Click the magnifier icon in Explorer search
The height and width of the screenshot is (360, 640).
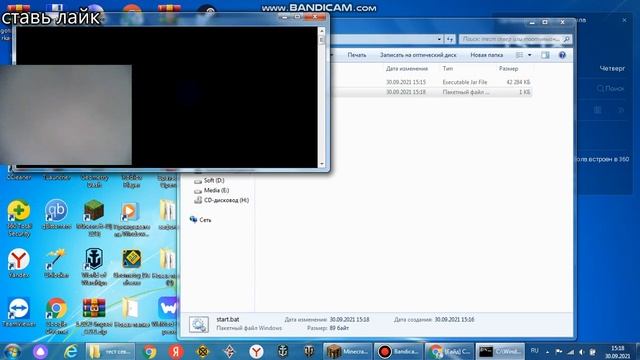point(567,39)
